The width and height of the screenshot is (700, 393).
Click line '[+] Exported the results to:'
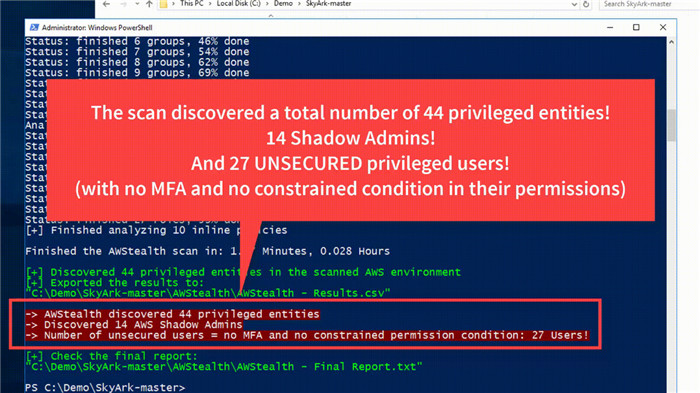tap(115, 282)
